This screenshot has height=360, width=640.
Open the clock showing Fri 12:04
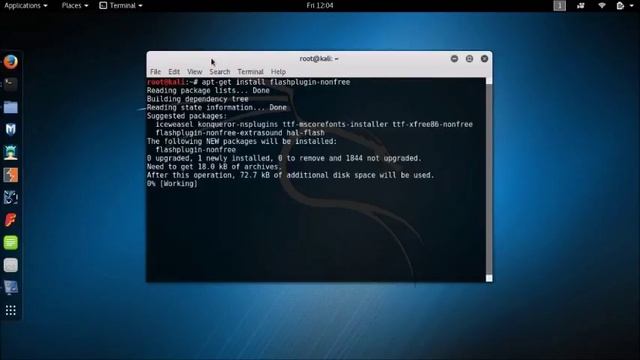[x=320, y=5]
